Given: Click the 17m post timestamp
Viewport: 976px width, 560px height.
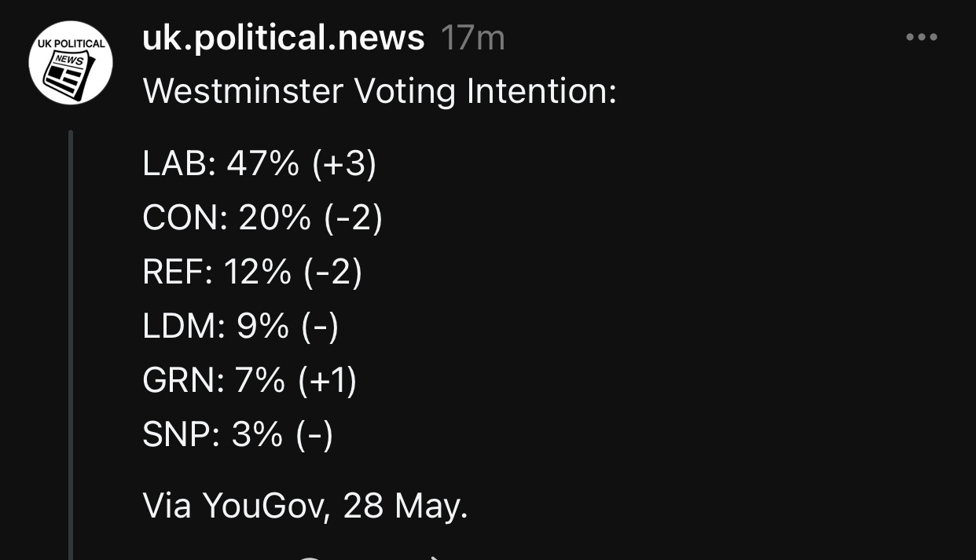Looking at the screenshot, I should 472,38.
